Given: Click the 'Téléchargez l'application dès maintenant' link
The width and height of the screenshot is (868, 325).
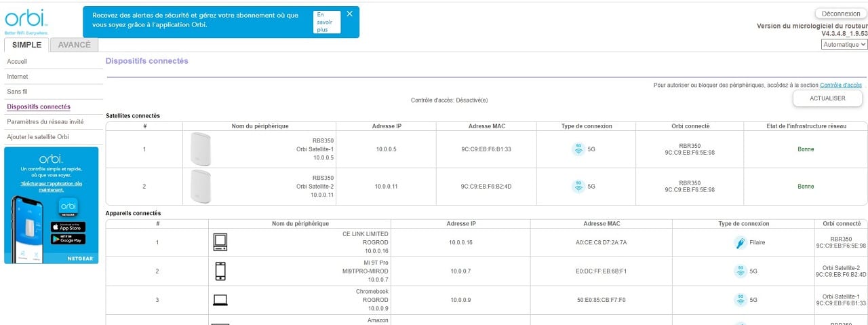Looking at the screenshot, I should coord(51,187).
